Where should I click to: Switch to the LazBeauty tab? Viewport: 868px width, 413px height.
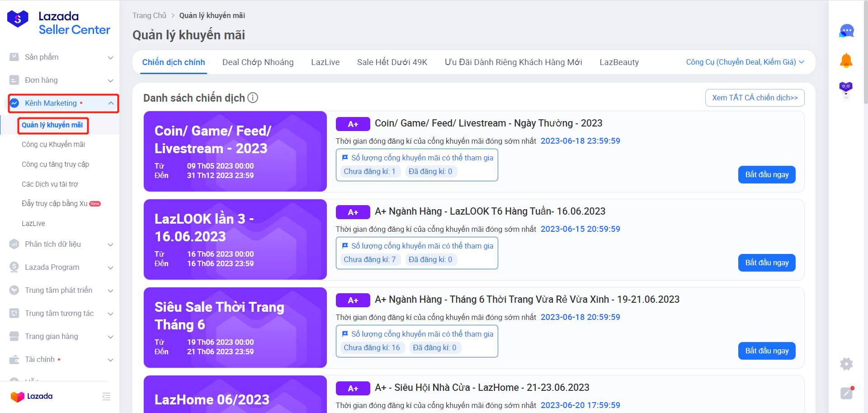click(619, 62)
